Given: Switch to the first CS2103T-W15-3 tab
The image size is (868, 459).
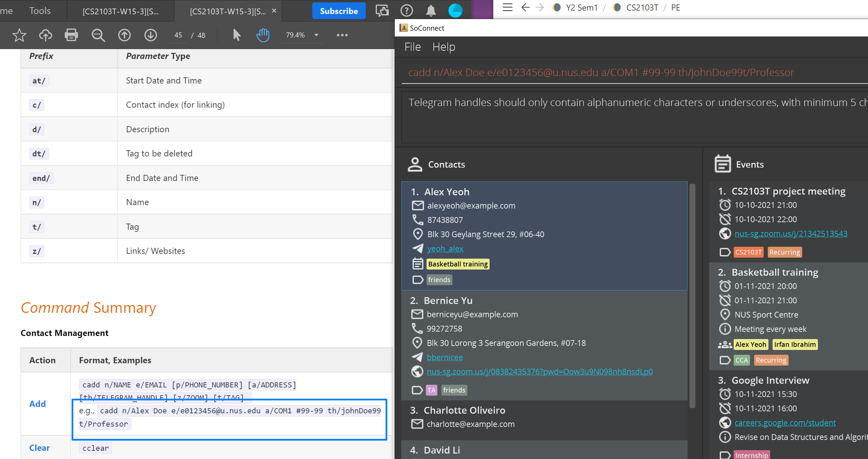Looking at the screenshot, I should (120, 11).
